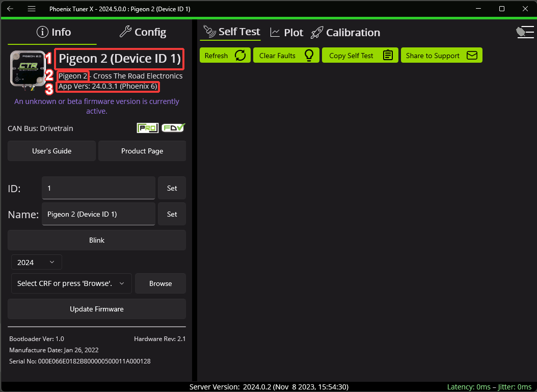Click the Pigeon 2 device thumbnail
Image resolution: width=537 pixels, height=392 pixels.
(28, 69)
